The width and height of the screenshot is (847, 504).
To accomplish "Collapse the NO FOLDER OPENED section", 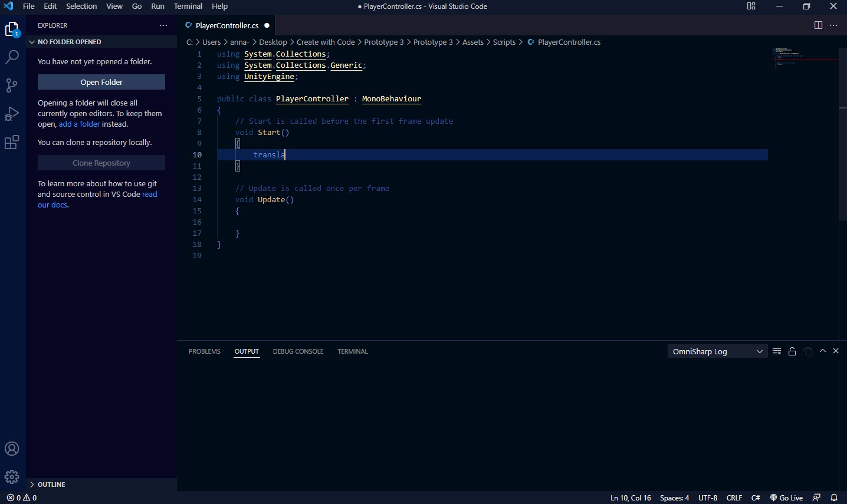I will pos(101,42).
